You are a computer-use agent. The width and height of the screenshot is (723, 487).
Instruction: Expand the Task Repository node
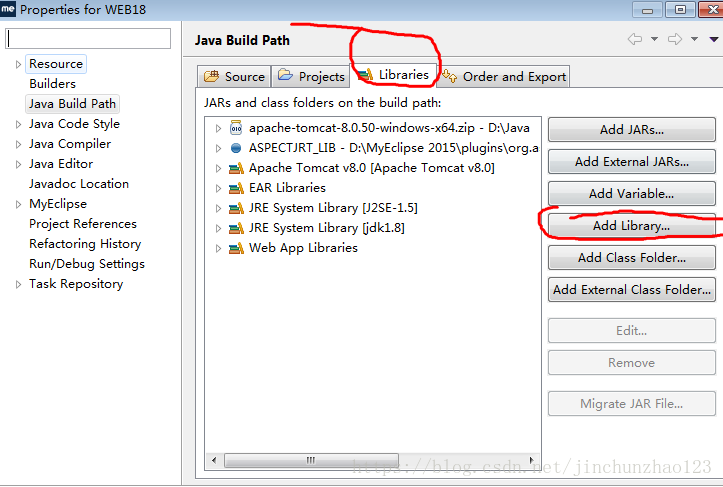click(18, 284)
